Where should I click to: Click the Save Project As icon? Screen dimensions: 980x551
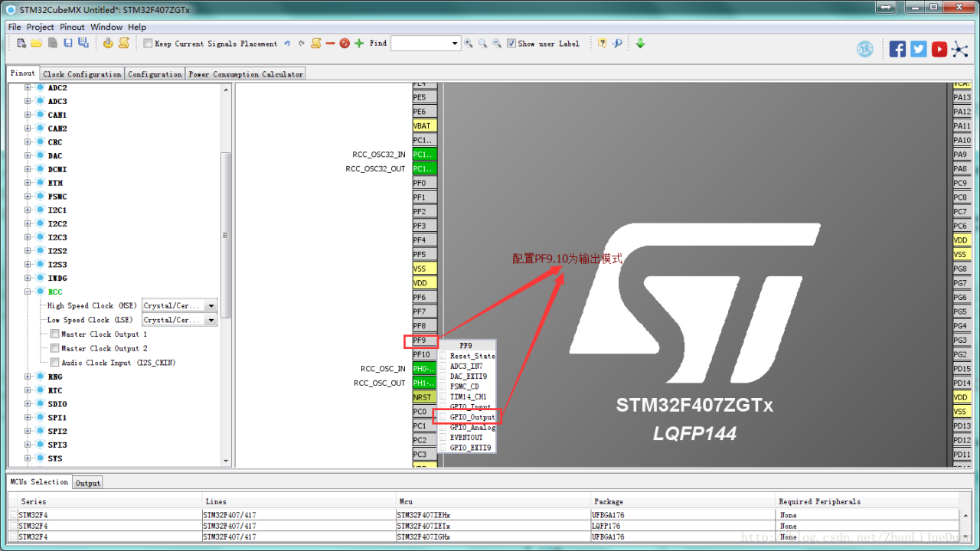tap(83, 43)
